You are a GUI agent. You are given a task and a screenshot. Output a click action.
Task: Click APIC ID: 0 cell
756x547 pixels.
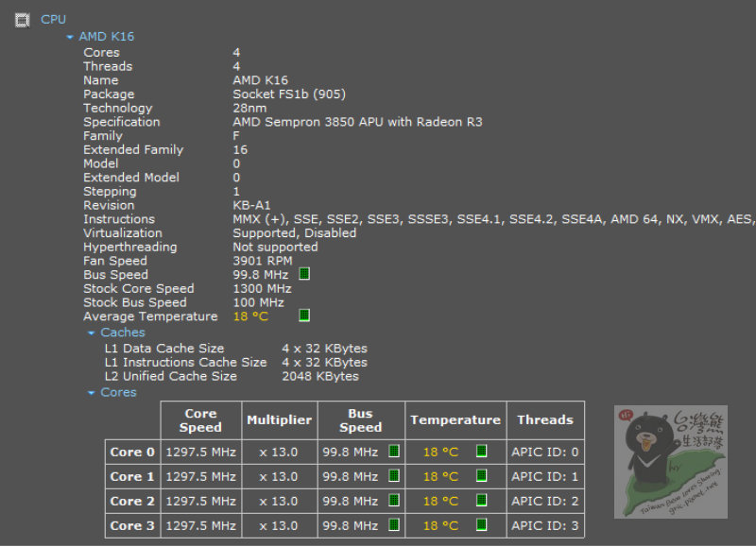[545, 453]
